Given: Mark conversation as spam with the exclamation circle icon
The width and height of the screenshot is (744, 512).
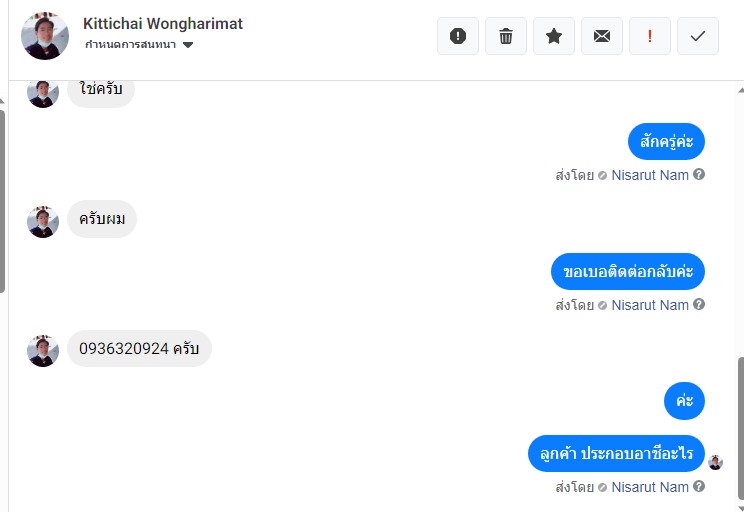Looking at the screenshot, I should (x=457, y=36).
